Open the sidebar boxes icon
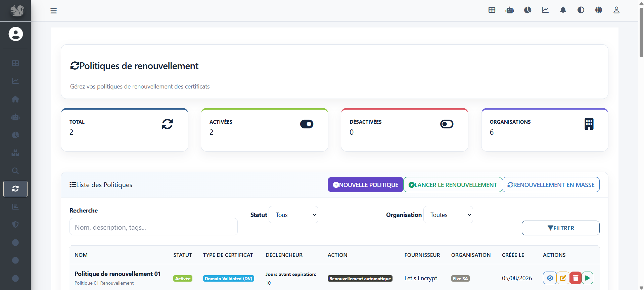644x290 pixels. [15, 153]
